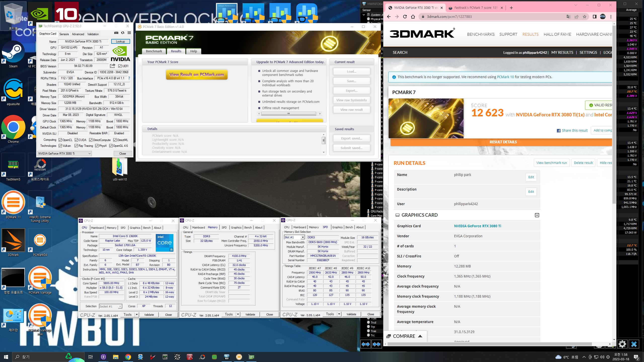Toggle the PhysX checkbox in GPU-Z
The image size is (644, 362).
point(97,146)
